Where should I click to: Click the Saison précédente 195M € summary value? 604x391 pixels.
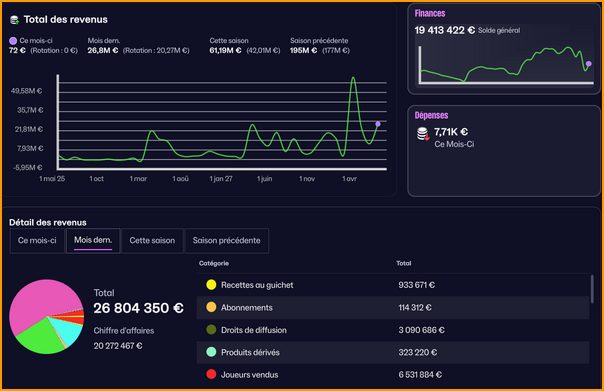[x=304, y=50]
